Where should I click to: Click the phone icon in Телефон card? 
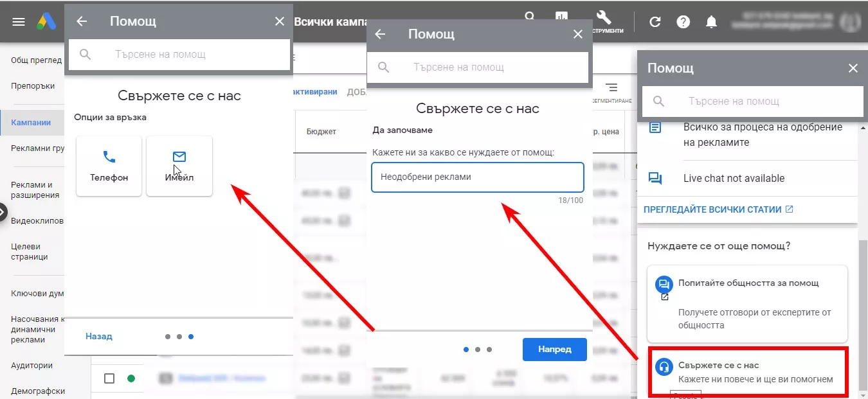click(109, 156)
